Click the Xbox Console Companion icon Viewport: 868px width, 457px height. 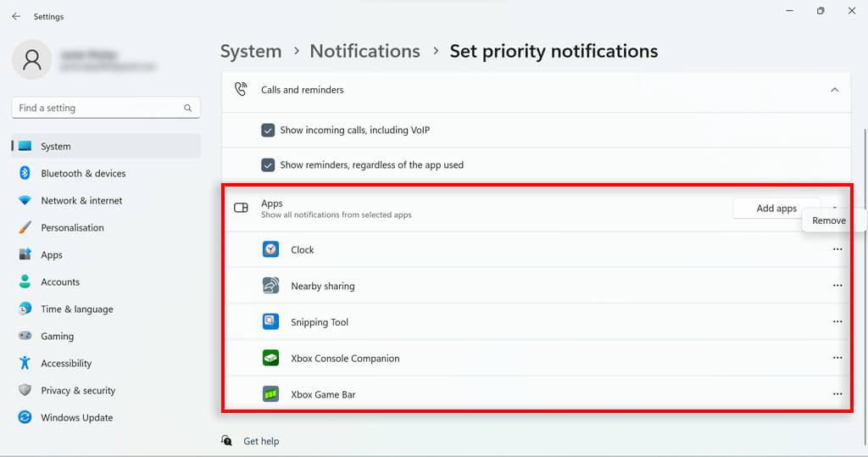[x=270, y=358]
